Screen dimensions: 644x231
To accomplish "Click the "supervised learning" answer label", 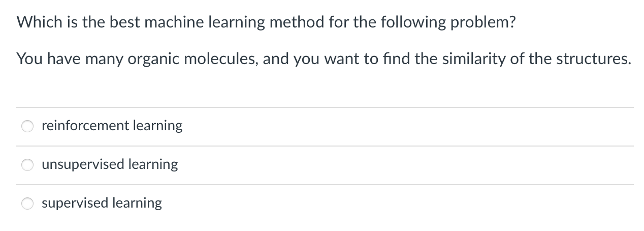I will coord(102,203).
